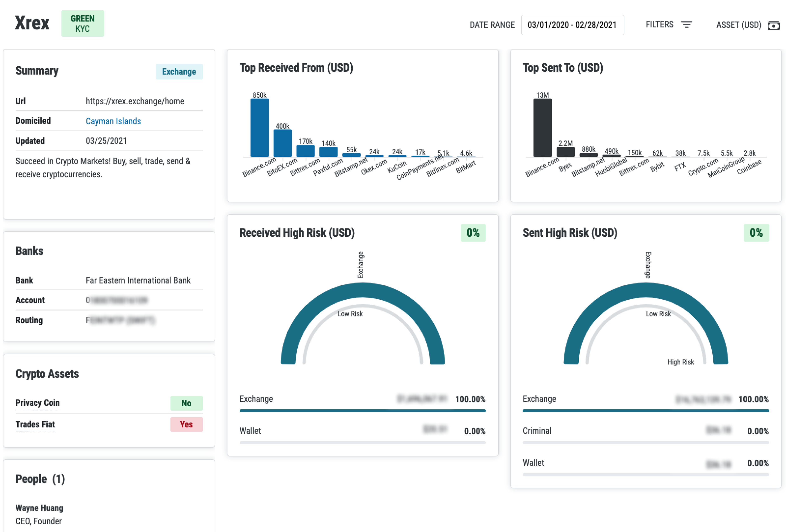786x532 pixels.
Task: Click the Privacy Coin No badge
Action: click(x=186, y=403)
